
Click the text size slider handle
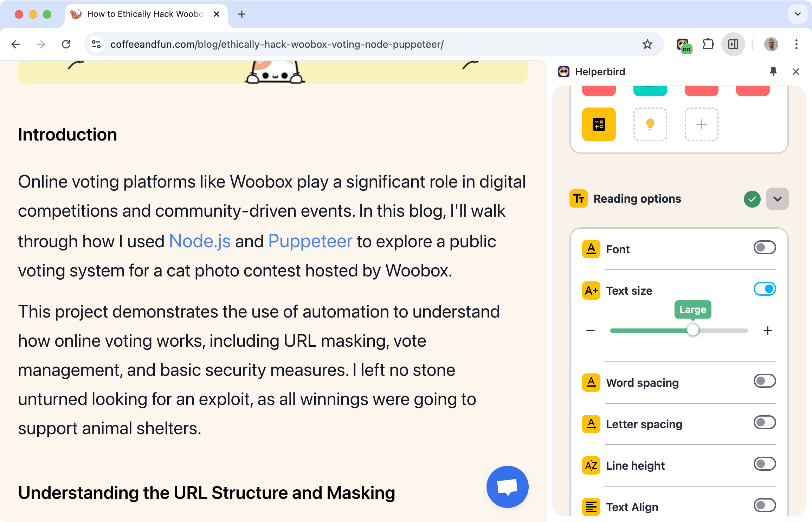pyautogui.click(x=693, y=330)
